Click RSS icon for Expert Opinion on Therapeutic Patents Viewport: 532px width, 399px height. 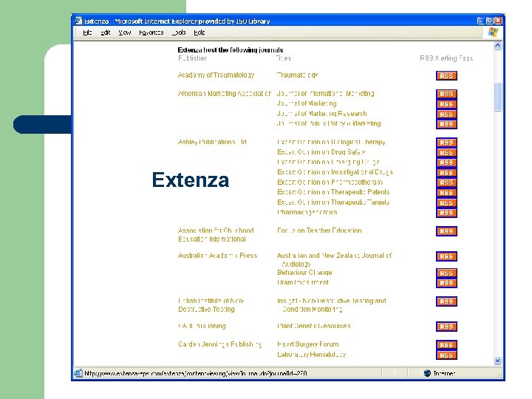(446, 193)
